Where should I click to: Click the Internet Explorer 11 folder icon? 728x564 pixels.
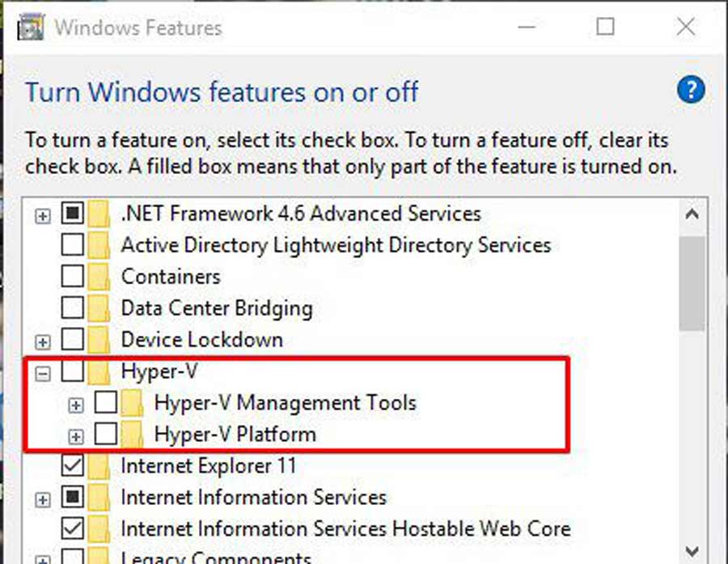[x=99, y=466]
